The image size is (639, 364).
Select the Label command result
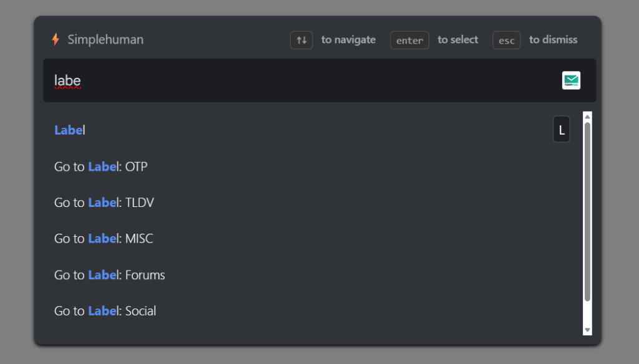(x=70, y=130)
